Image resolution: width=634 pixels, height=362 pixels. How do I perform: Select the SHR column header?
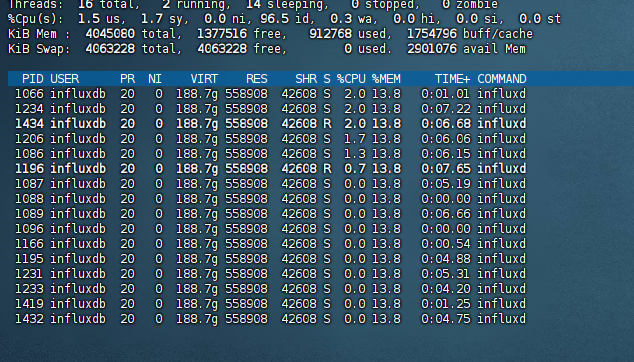click(x=306, y=78)
